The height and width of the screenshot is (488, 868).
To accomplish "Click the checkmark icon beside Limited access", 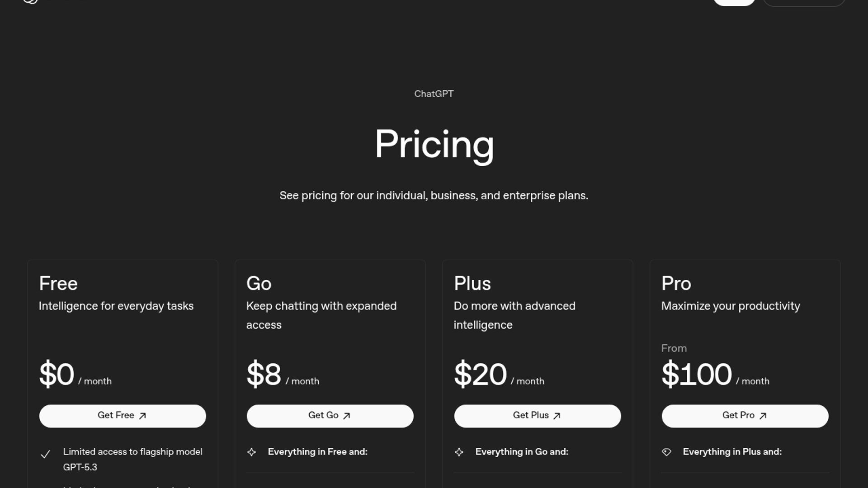I will (x=45, y=454).
